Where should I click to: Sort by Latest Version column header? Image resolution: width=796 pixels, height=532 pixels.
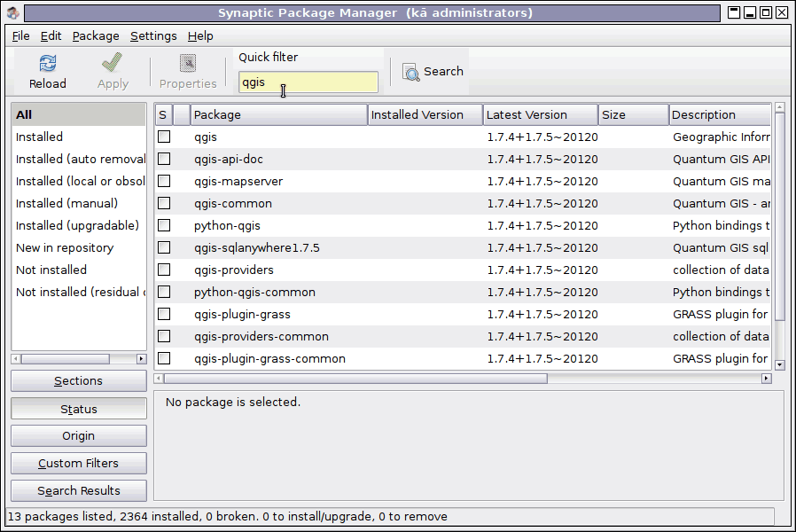pos(541,114)
